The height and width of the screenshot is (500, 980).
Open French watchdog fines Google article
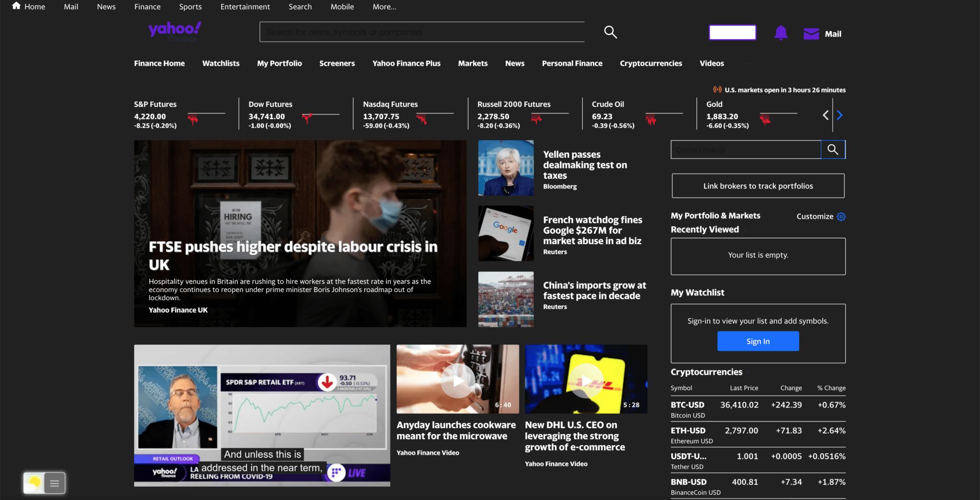pyautogui.click(x=592, y=230)
